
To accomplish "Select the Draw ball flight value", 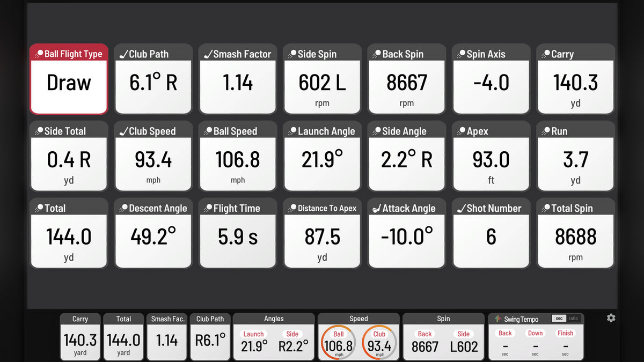I will click(69, 83).
